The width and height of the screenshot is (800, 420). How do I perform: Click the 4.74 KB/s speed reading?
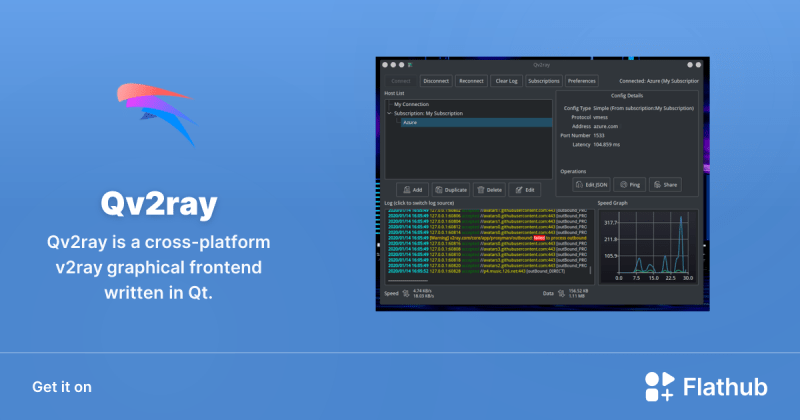coord(422,291)
